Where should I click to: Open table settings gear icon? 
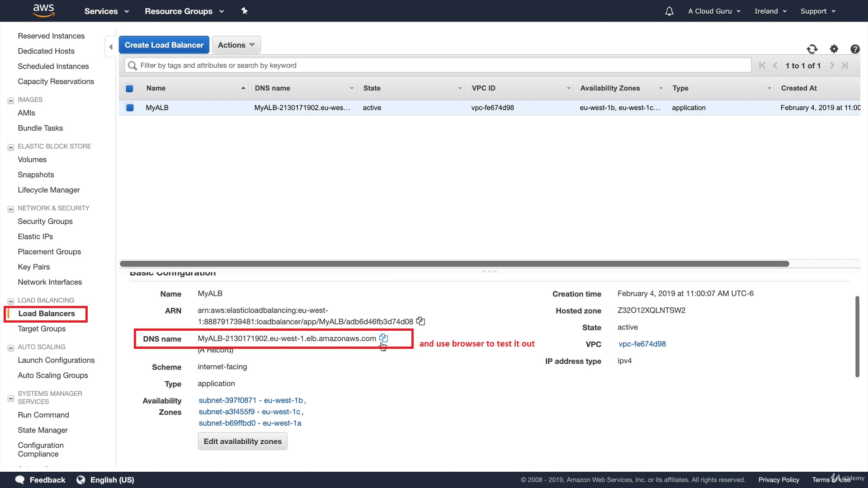[834, 49]
